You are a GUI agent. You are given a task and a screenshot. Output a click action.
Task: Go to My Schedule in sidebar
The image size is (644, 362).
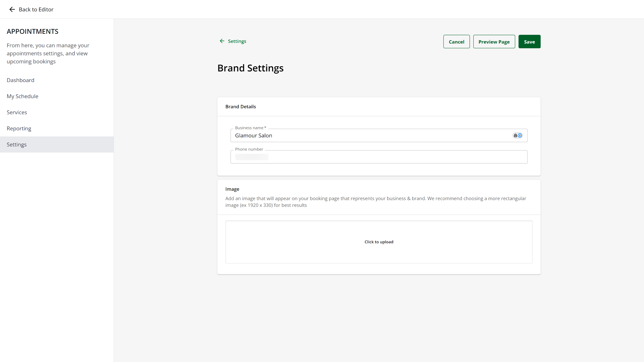pos(23,96)
